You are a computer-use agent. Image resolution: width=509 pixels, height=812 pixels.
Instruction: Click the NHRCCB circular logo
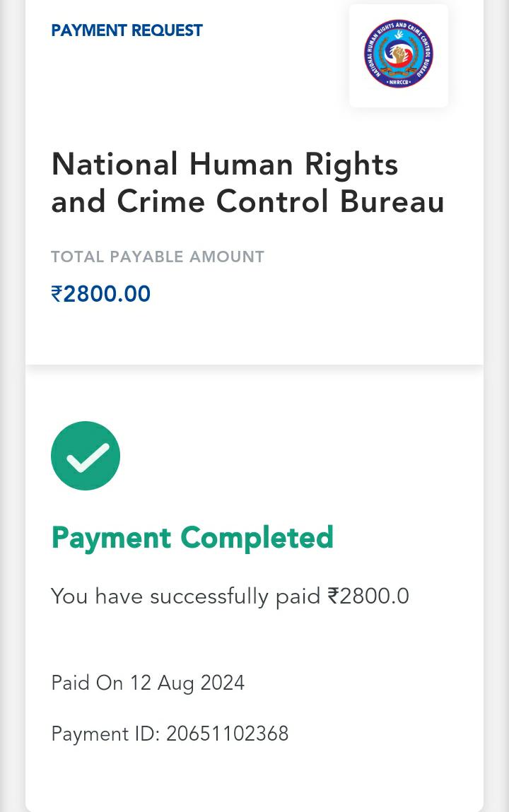tap(399, 54)
